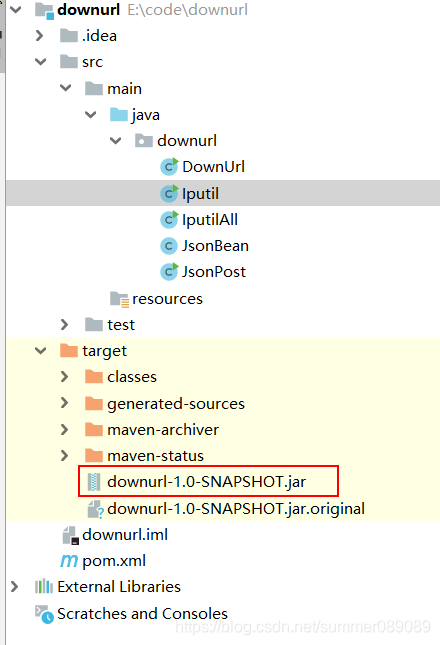Collapse the java folder chevron
This screenshot has width=440, height=645.
pyautogui.click(x=90, y=114)
